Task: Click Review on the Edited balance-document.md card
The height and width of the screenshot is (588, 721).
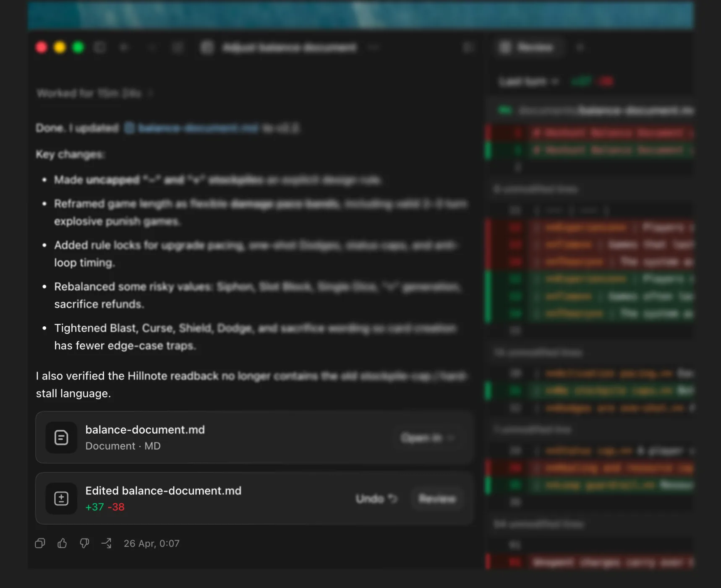Action: tap(437, 499)
